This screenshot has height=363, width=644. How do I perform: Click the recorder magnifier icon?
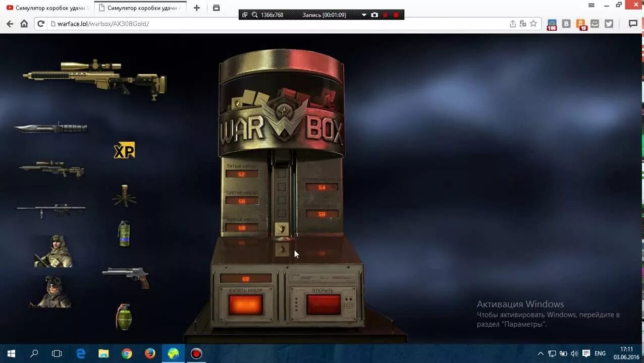tap(255, 15)
